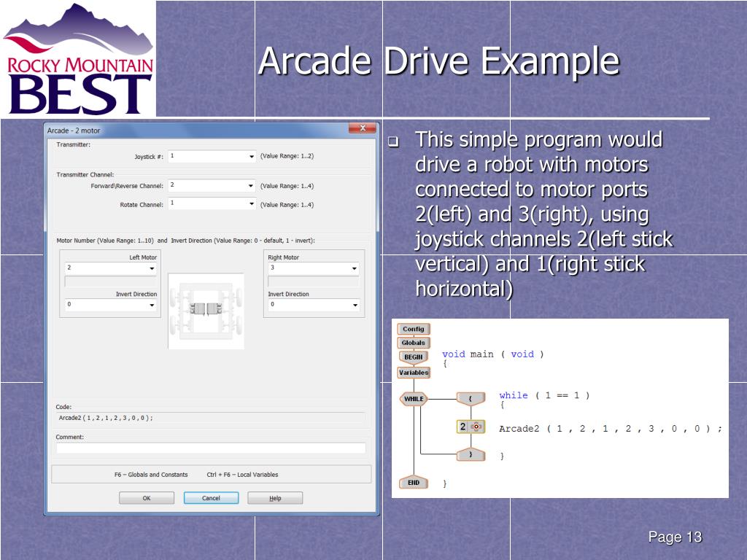Close the Arcade - 2 motor dialog

362,128
